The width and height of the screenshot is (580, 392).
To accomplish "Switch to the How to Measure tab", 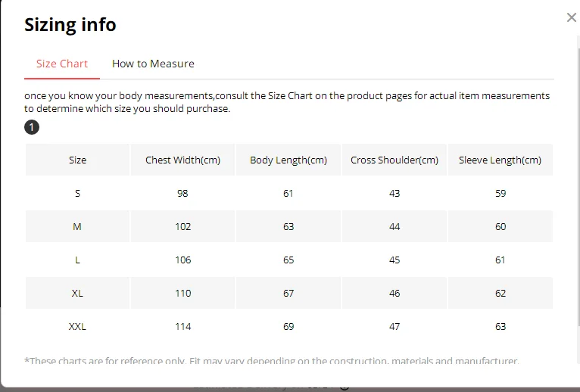I will tap(153, 64).
